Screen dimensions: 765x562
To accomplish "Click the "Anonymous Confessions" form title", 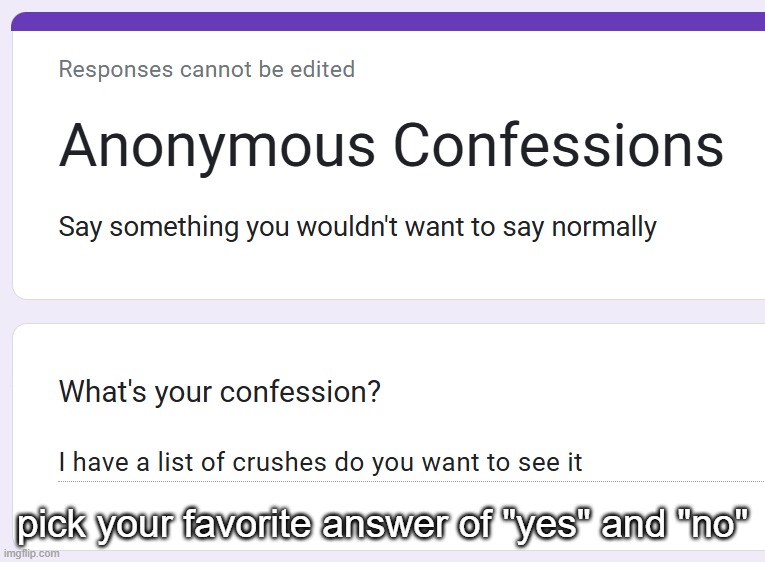I will coord(391,146).
